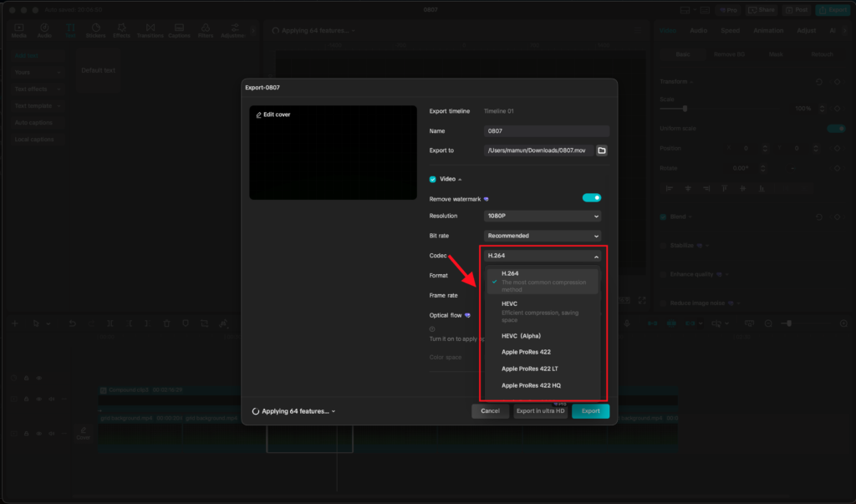Expand the Text effects category
Image resolution: width=856 pixels, height=504 pixels.
coord(37,89)
